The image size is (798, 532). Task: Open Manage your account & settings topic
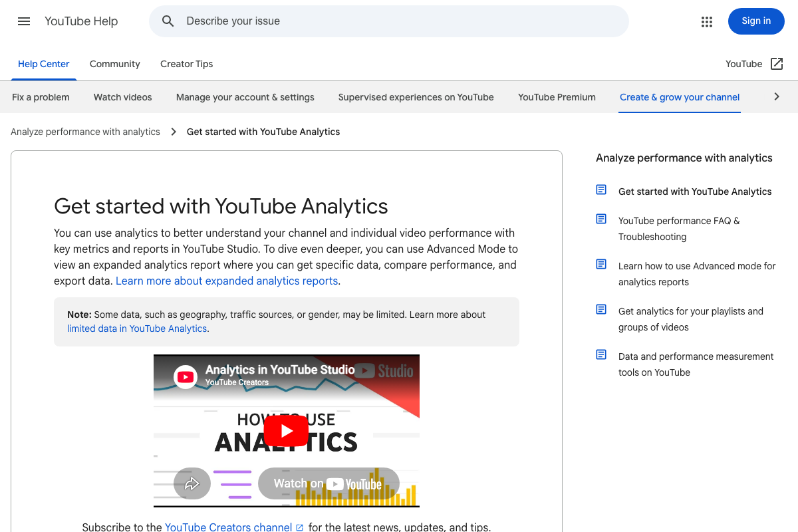(x=245, y=97)
